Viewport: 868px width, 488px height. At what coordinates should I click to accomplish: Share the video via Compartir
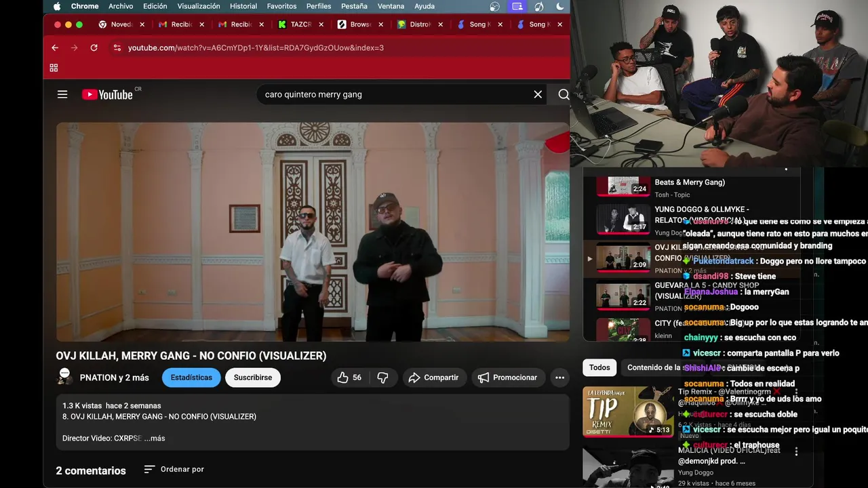pyautogui.click(x=434, y=378)
